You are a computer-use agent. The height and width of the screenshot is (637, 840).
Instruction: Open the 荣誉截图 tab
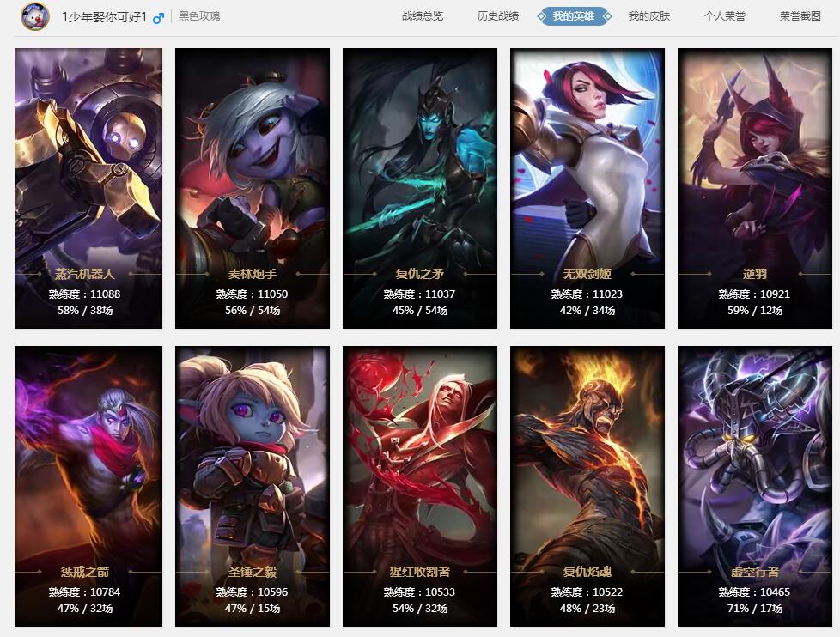click(x=800, y=16)
